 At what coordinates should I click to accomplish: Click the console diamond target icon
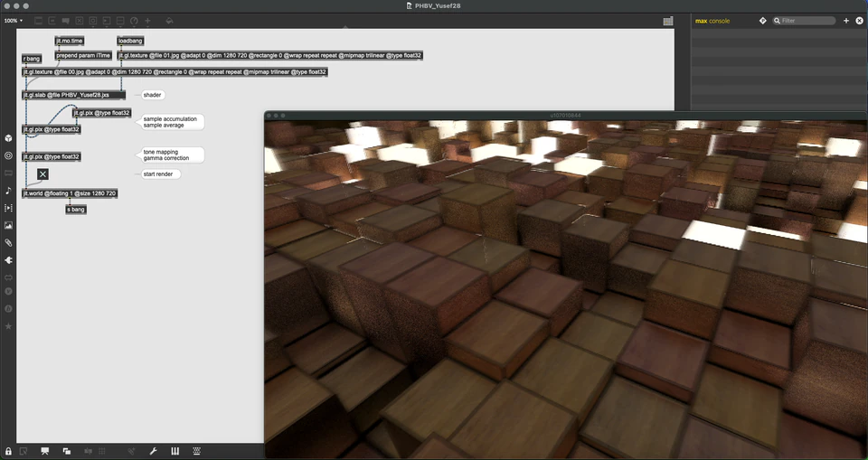763,21
